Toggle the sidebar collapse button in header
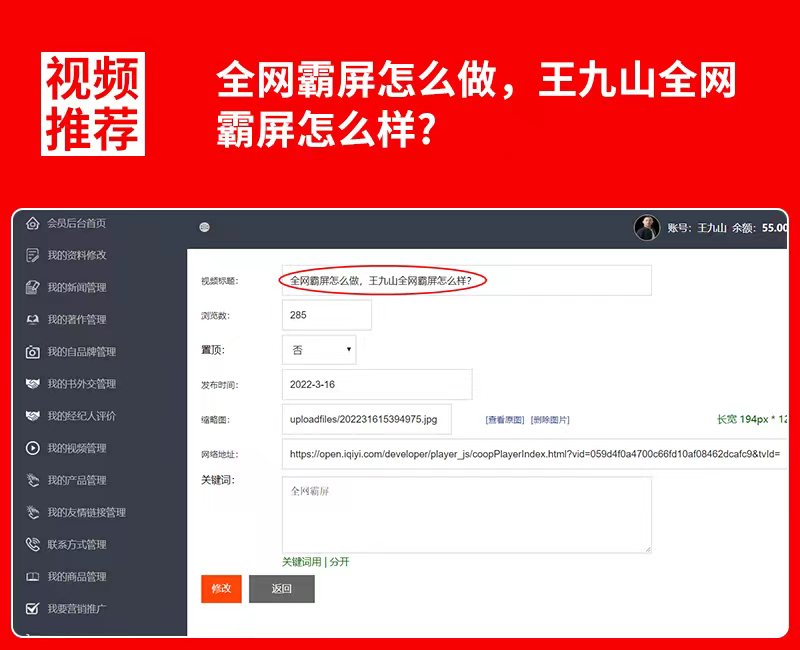This screenshot has width=800, height=650. (205, 227)
